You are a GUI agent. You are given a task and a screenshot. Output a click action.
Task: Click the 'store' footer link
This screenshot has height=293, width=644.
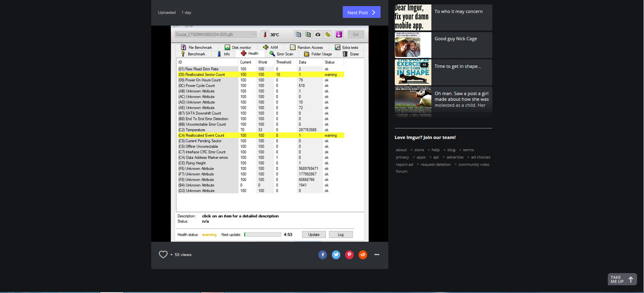click(x=419, y=150)
